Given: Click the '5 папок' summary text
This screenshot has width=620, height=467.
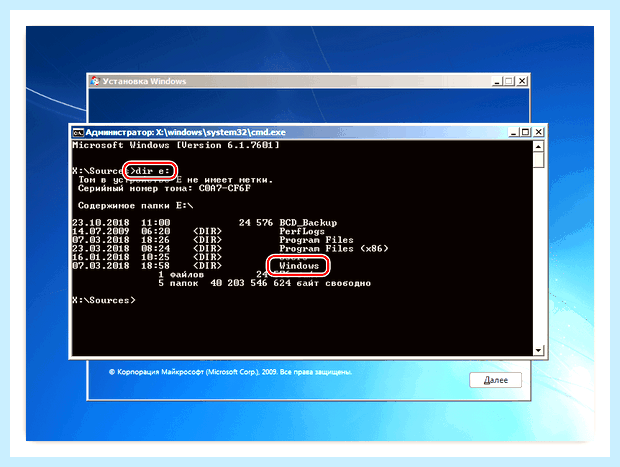Looking at the screenshot, I should (x=178, y=283).
